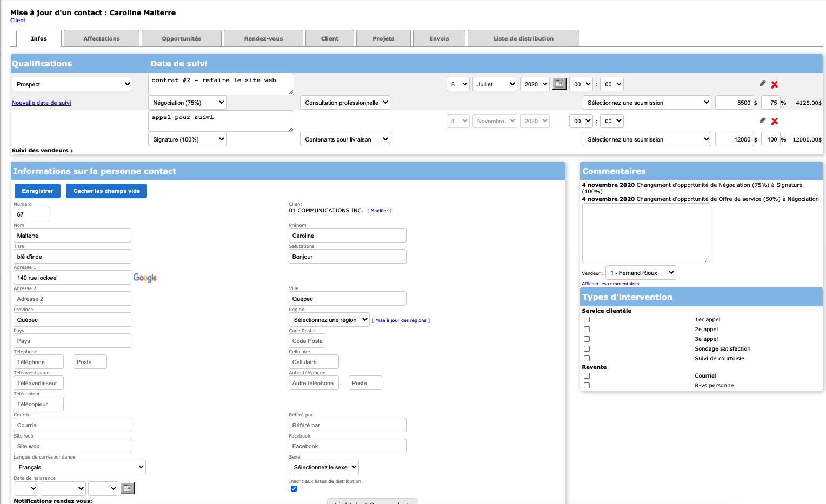Open the 'Prospect' qualification dropdown
The height and width of the screenshot is (504, 826).
(72, 84)
